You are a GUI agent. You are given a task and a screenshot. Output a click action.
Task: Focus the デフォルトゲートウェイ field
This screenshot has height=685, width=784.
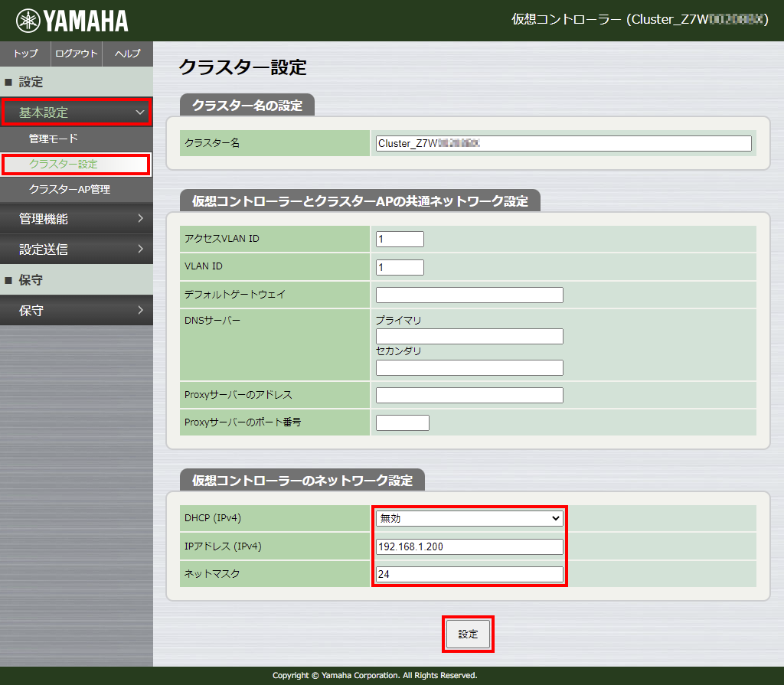(469, 295)
